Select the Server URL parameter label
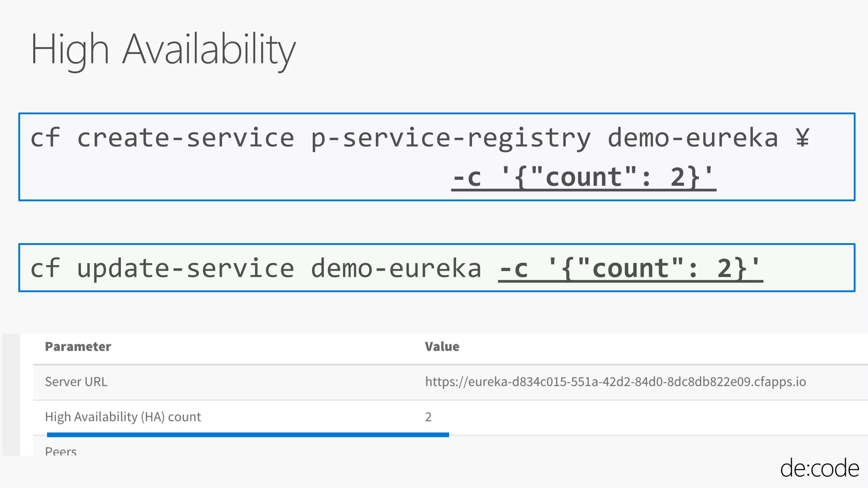 pos(76,382)
